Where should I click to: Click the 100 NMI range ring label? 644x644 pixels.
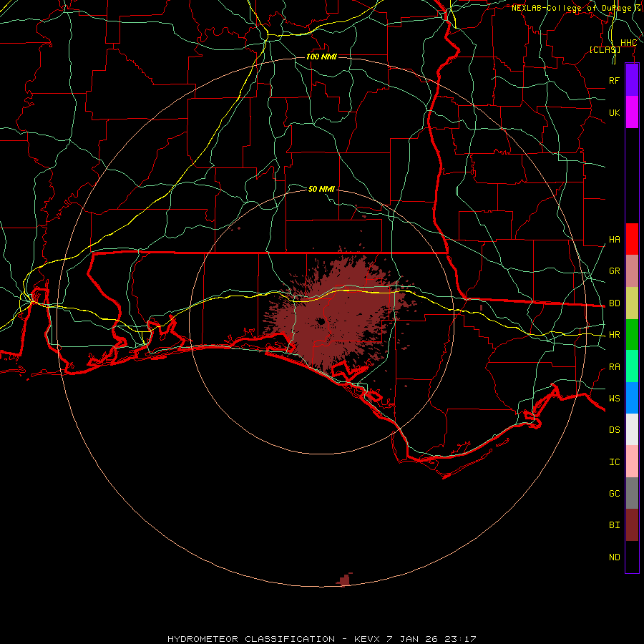click(321, 57)
